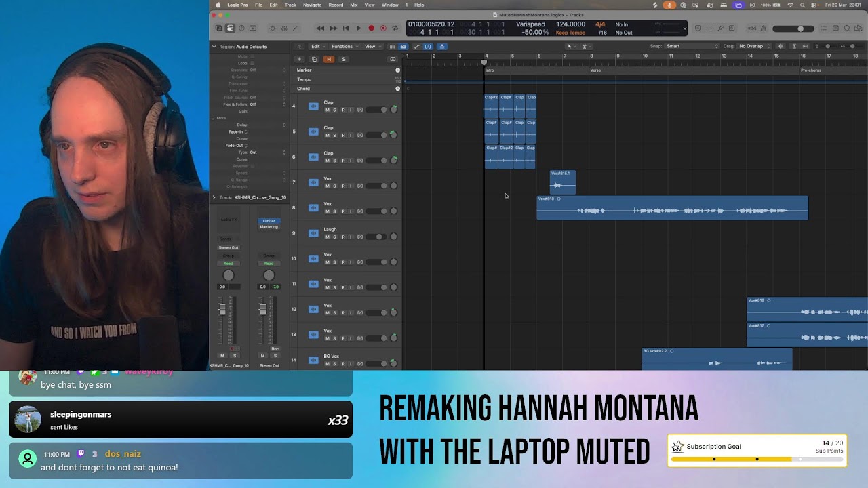Image resolution: width=868 pixels, height=488 pixels.
Task: Switch to grid view icon in Tracks menu bar
Action: 391,47
